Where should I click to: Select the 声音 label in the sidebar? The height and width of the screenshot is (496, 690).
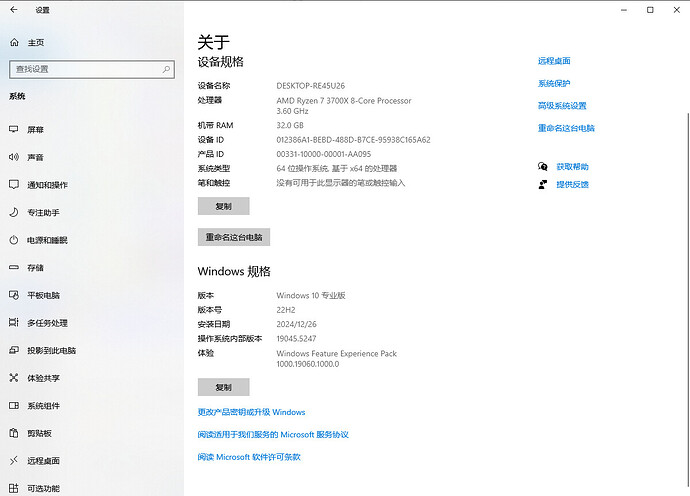tap(35, 157)
